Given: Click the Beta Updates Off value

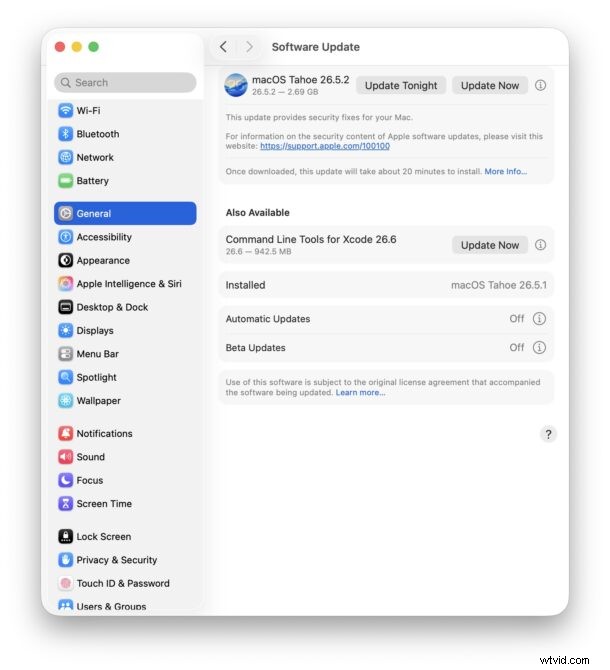Looking at the screenshot, I should point(517,348).
